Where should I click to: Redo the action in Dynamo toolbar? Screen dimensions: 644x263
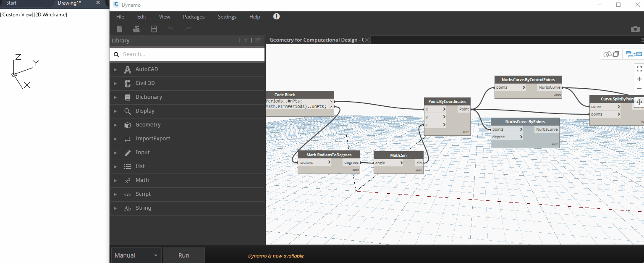click(188, 29)
